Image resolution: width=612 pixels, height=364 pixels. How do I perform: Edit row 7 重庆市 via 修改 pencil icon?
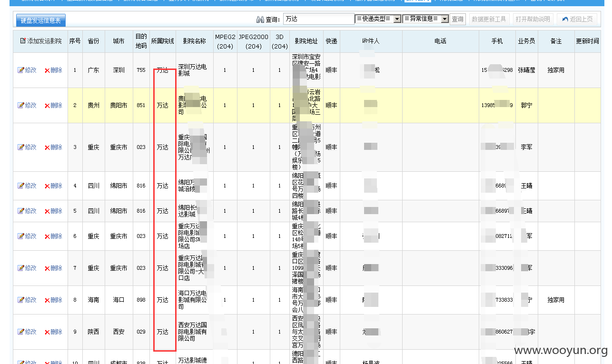coord(20,268)
